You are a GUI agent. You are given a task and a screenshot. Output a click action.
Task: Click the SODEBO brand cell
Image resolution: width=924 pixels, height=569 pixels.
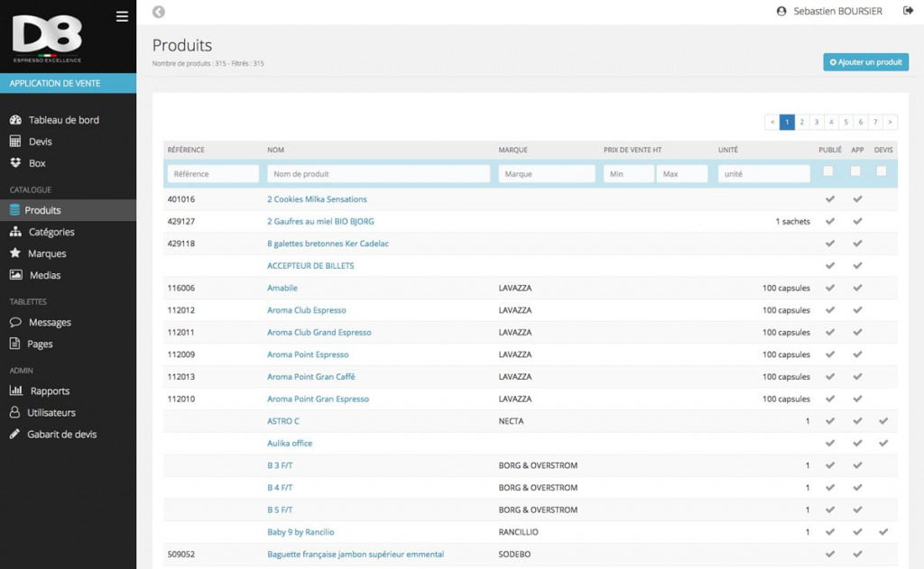click(514, 555)
